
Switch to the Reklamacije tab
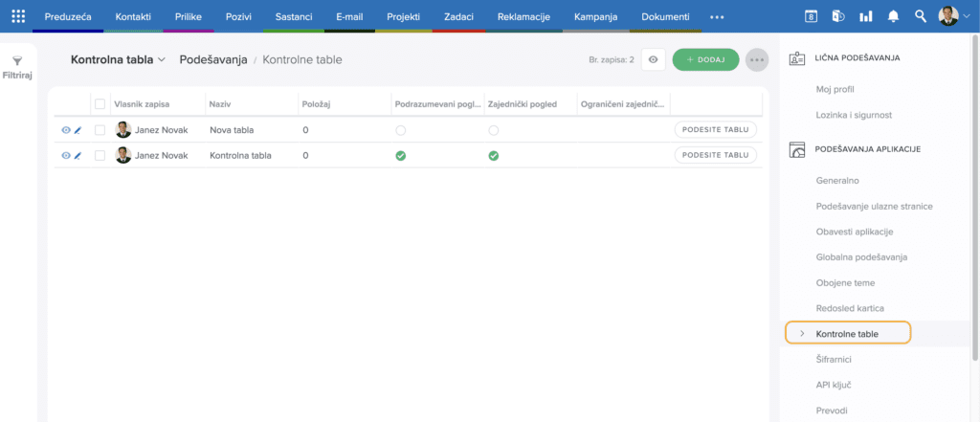click(523, 17)
